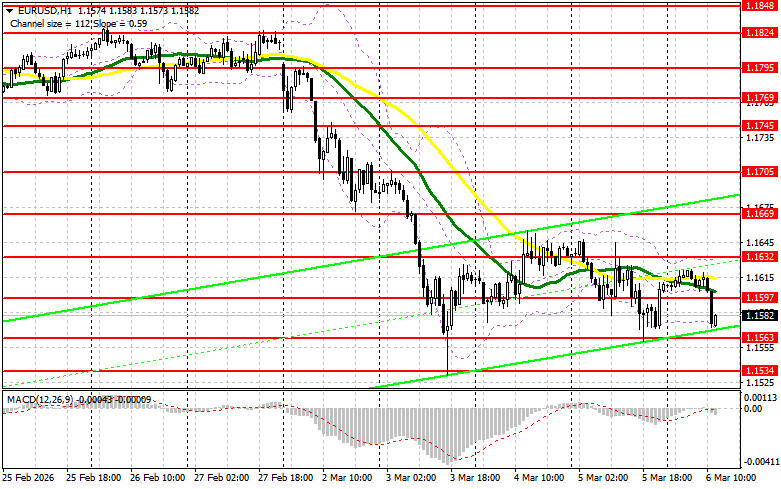781x489 pixels.
Task: Select the 1.1525 price axis value
Action: [x=759, y=382]
